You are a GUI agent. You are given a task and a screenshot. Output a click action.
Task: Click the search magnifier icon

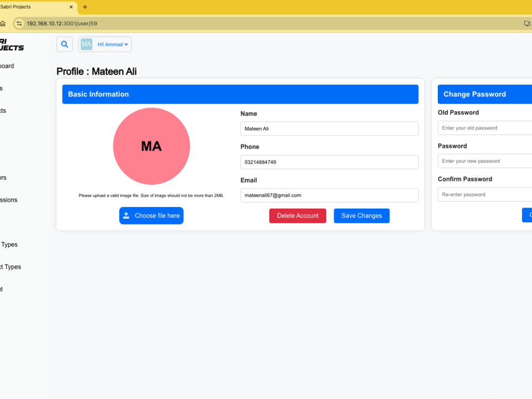(64, 45)
